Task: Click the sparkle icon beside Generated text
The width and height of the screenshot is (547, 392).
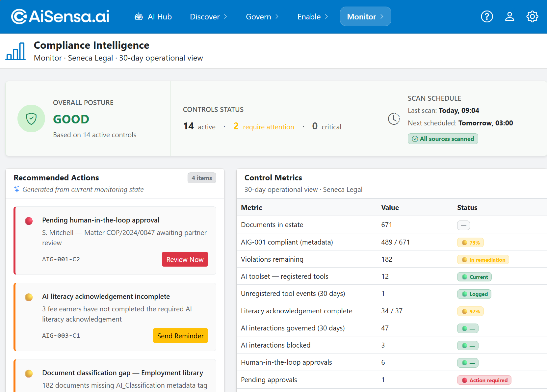Action: pyautogui.click(x=17, y=189)
